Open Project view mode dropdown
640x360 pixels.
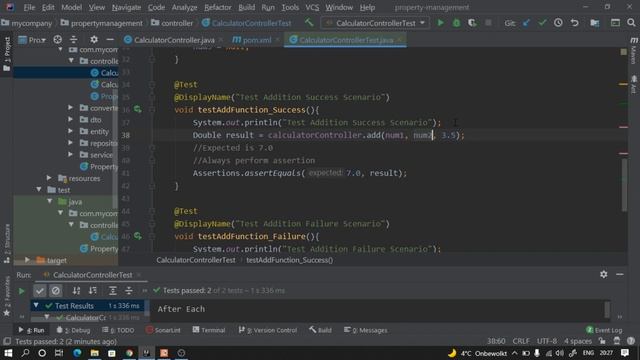click(x=32, y=40)
